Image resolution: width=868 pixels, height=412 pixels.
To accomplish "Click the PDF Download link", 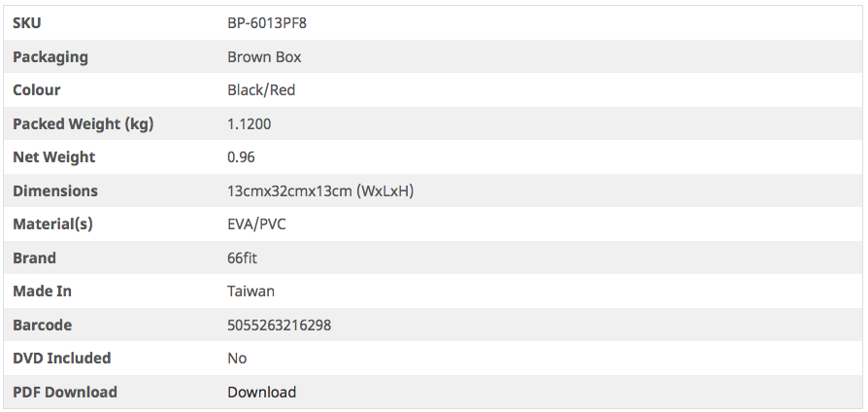I will pyautogui.click(x=261, y=393).
